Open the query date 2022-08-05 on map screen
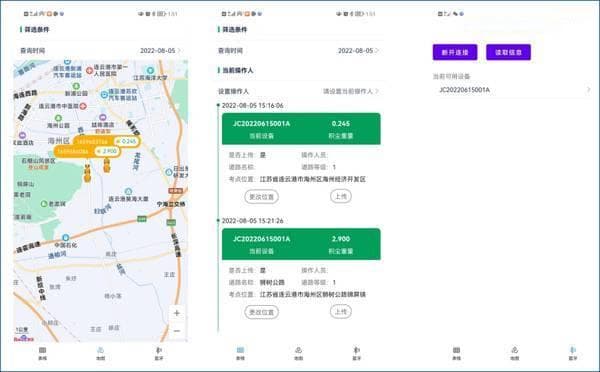 tap(161, 51)
